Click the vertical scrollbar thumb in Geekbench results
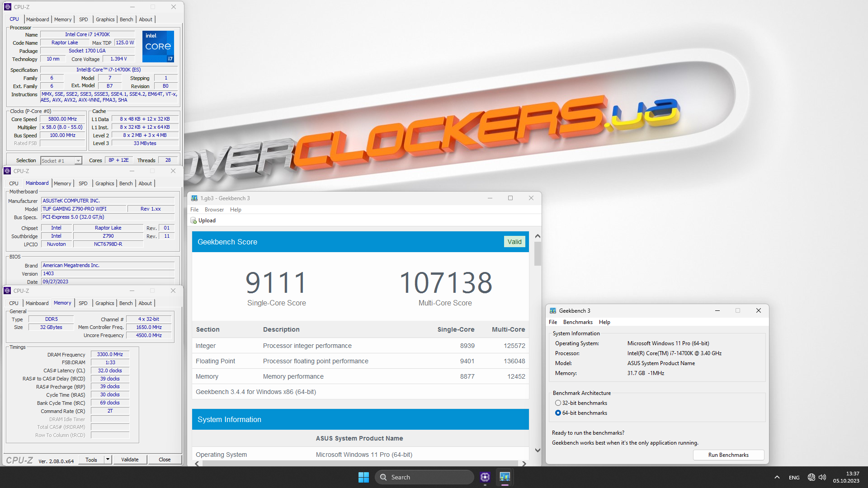Image resolution: width=868 pixels, height=488 pixels. tap(538, 254)
